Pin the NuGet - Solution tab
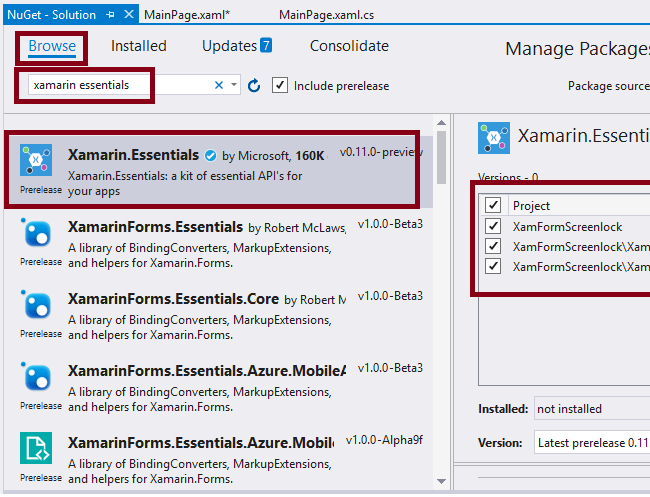Viewport: 650px width, 497px height. [x=110, y=16]
